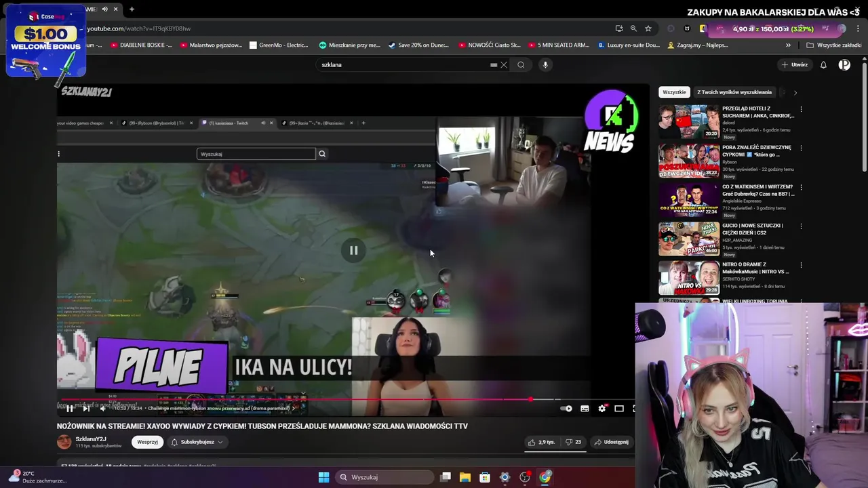This screenshot has height=488, width=868.
Task: Open the Utwórz create menu
Action: tap(794, 65)
